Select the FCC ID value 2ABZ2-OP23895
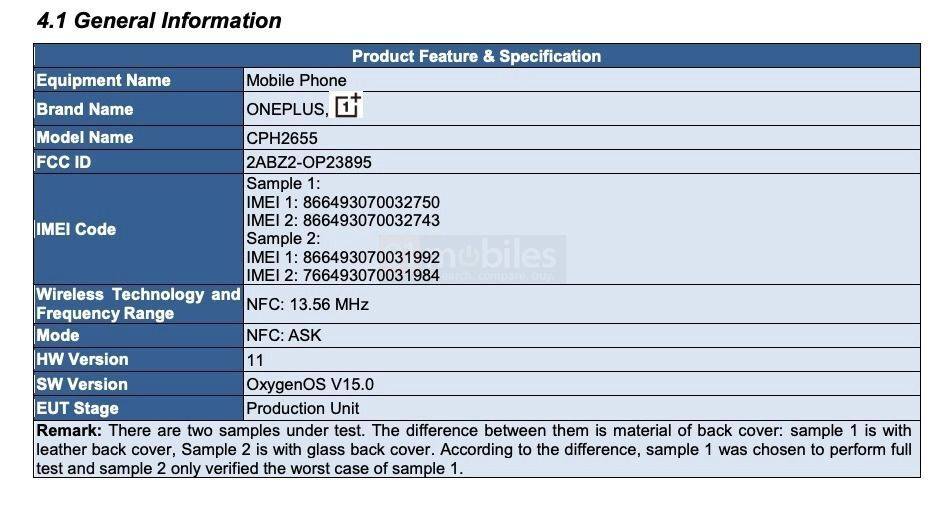This screenshot has height=519, width=945. [309, 162]
